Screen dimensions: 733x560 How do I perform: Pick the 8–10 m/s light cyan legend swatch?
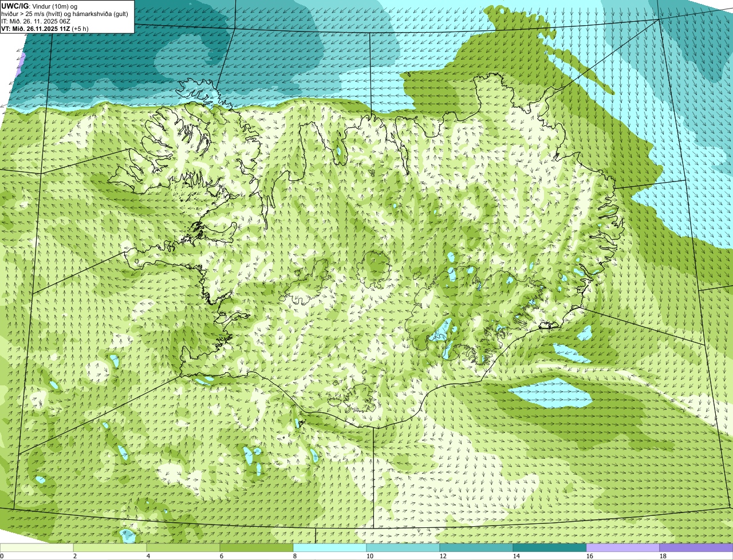pos(330,547)
